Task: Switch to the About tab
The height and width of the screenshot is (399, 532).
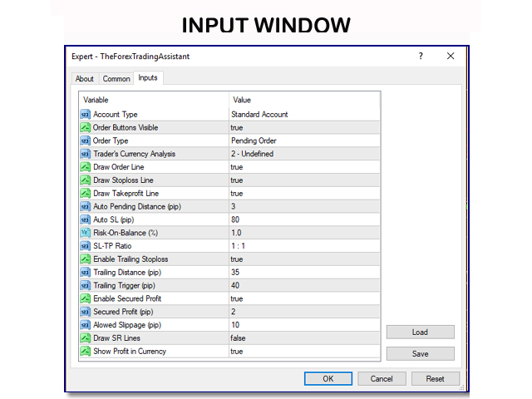Action: [x=85, y=79]
